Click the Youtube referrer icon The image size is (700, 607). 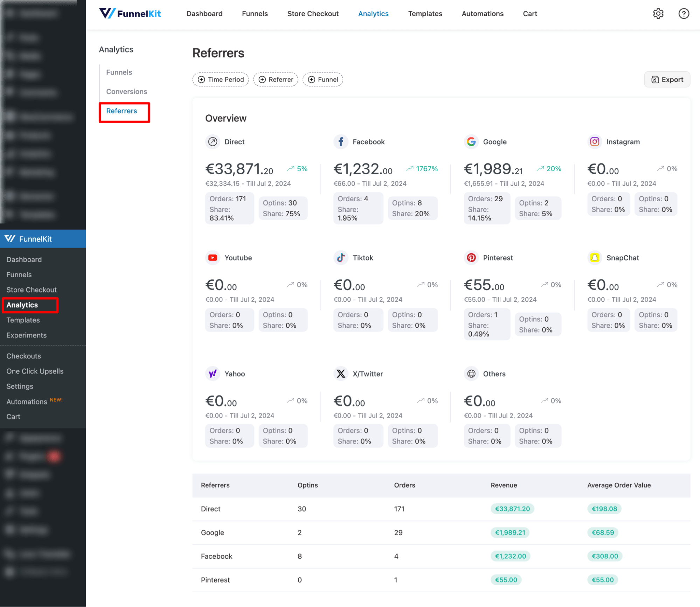(213, 258)
